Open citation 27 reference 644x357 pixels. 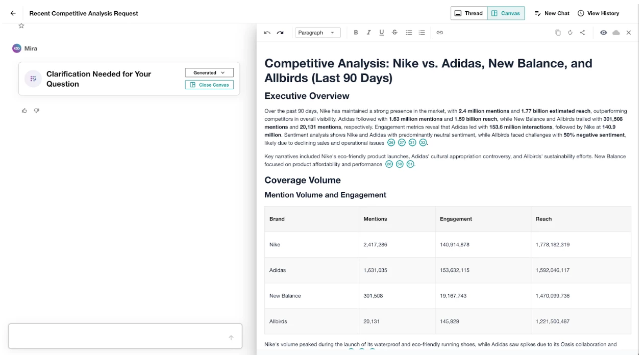[402, 143]
